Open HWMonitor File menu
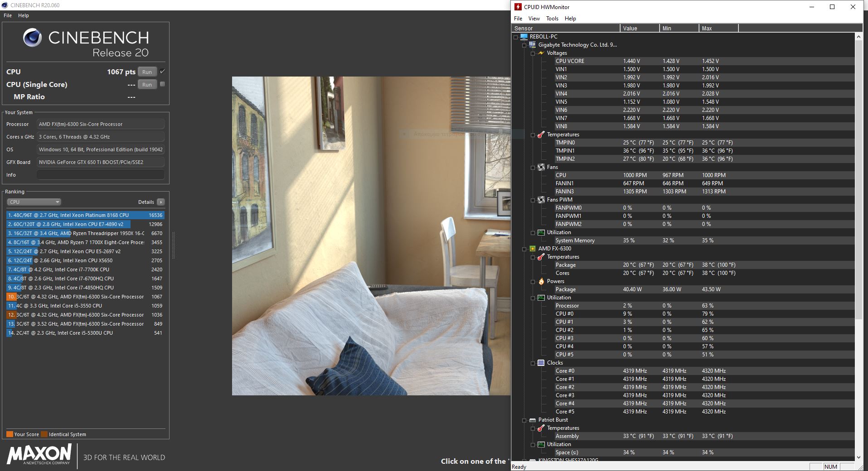This screenshot has width=868, height=471. tap(518, 19)
